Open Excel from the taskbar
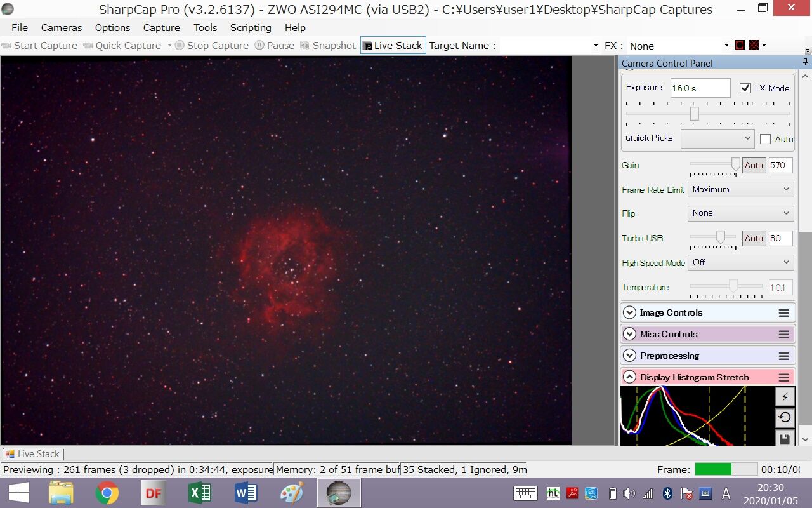 (199, 493)
